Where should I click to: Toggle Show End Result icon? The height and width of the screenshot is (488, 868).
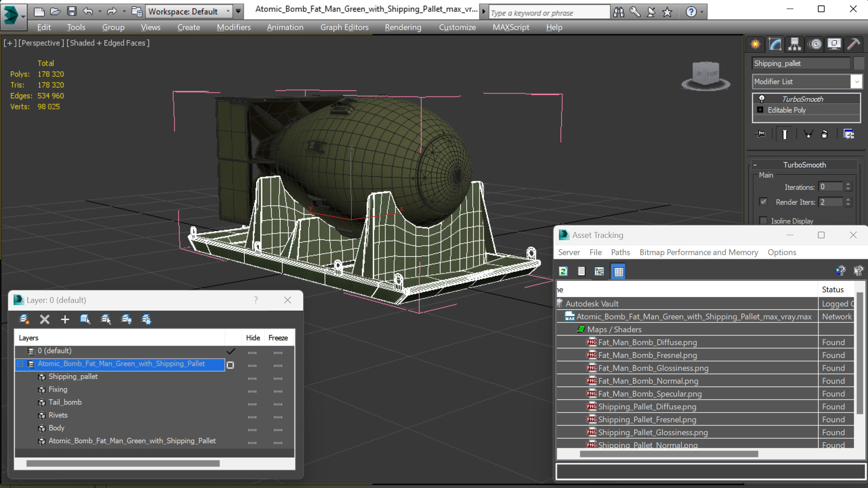785,134
